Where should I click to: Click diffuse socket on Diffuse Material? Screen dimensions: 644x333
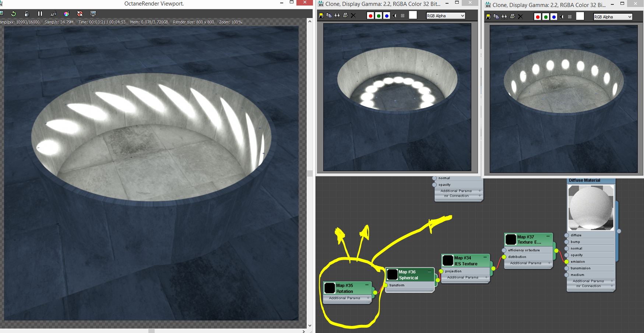pos(567,235)
